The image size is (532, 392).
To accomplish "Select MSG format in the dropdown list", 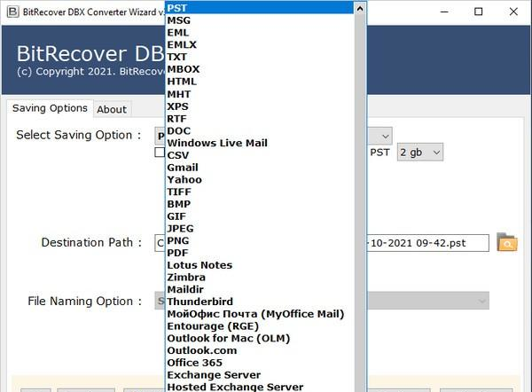I will click(x=260, y=20).
